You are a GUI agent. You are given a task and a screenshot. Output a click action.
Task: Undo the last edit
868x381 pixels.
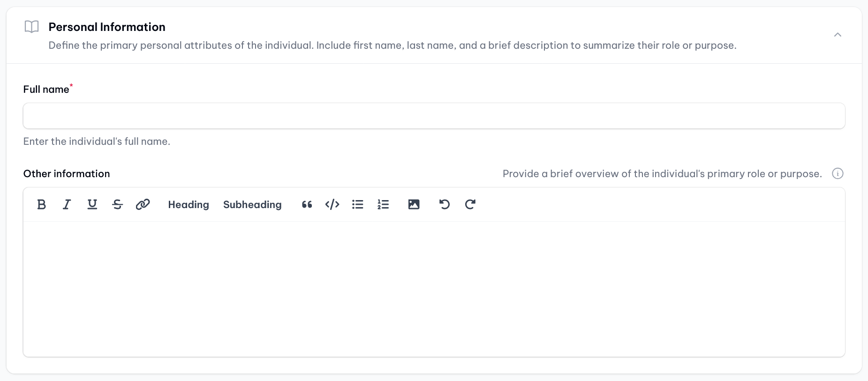(445, 204)
